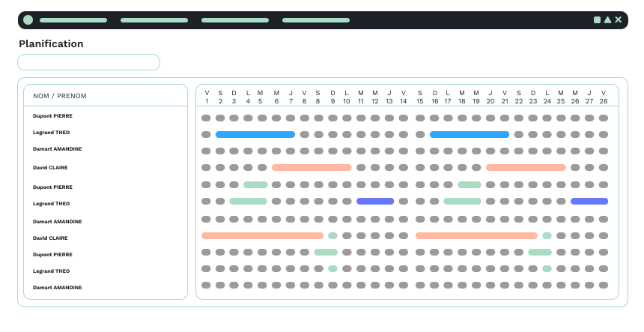The image size is (644, 332).
Task: Select the long orange bar starting on day 1
Action: [x=262, y=236]
